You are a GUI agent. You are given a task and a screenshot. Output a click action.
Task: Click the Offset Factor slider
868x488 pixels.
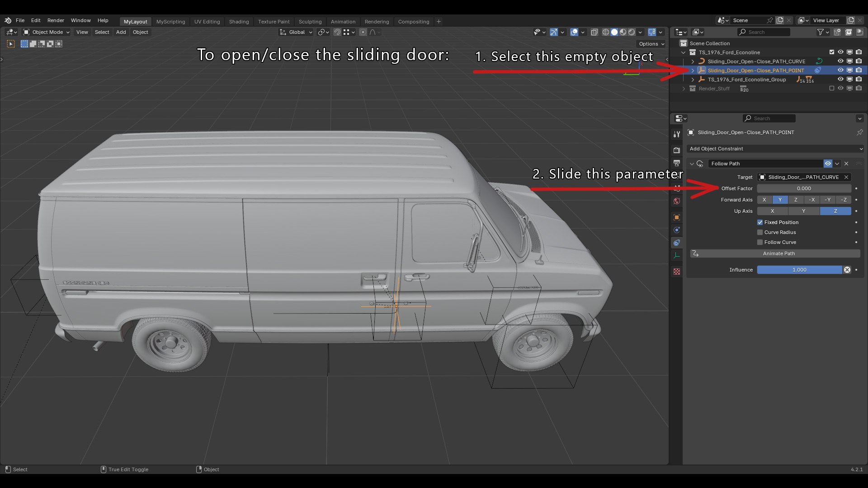coord(804,188)
